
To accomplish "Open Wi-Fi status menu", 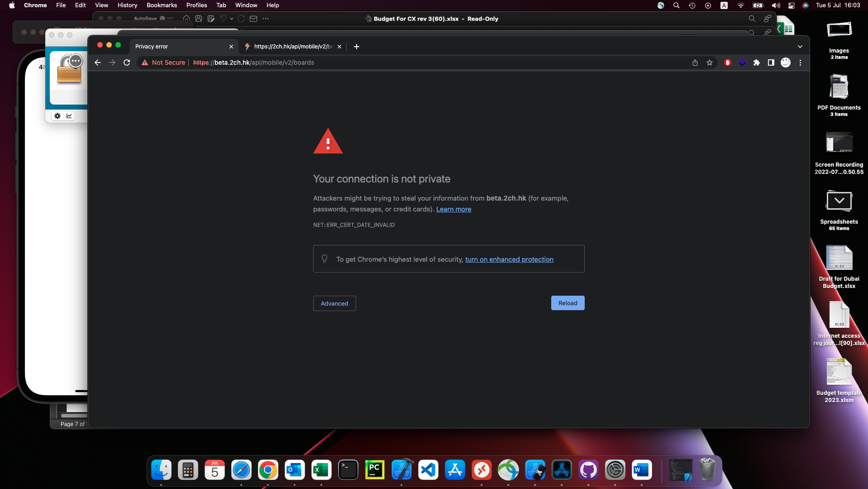I will tap(741, 5).
